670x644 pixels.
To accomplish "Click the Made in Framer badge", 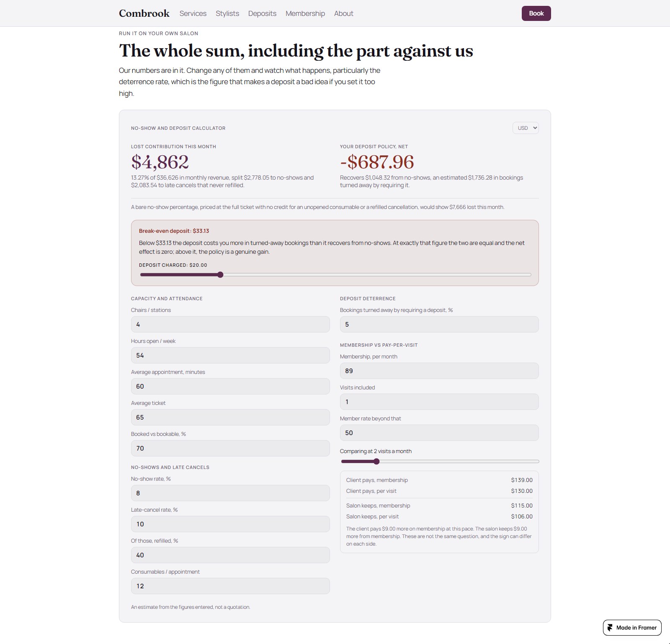I will (632, 628).
